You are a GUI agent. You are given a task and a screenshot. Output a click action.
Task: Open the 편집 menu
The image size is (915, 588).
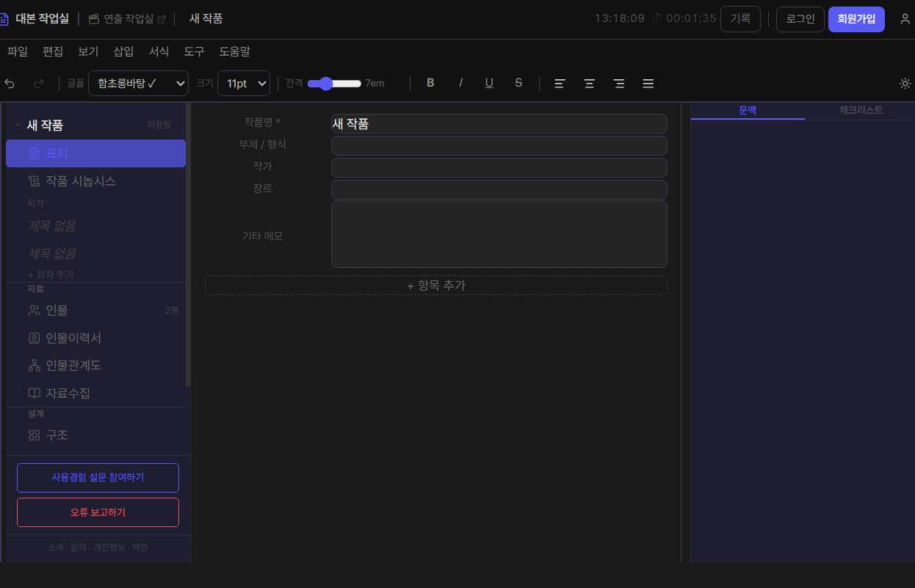53,51
